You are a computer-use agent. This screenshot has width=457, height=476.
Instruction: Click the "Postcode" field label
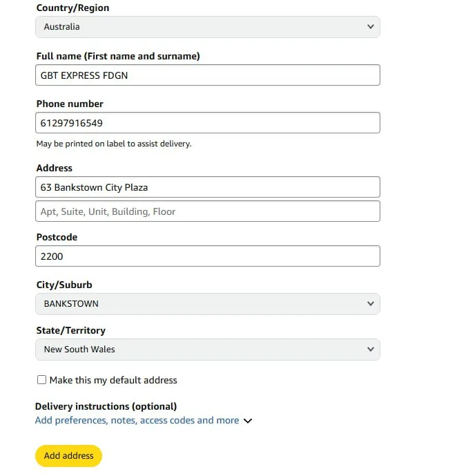tap(57, 237)
